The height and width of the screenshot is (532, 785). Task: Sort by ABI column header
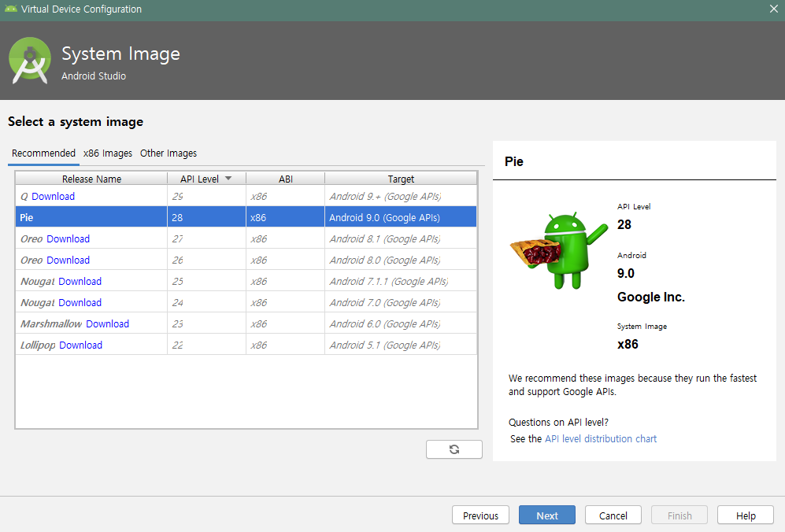(x=286, y=179)
